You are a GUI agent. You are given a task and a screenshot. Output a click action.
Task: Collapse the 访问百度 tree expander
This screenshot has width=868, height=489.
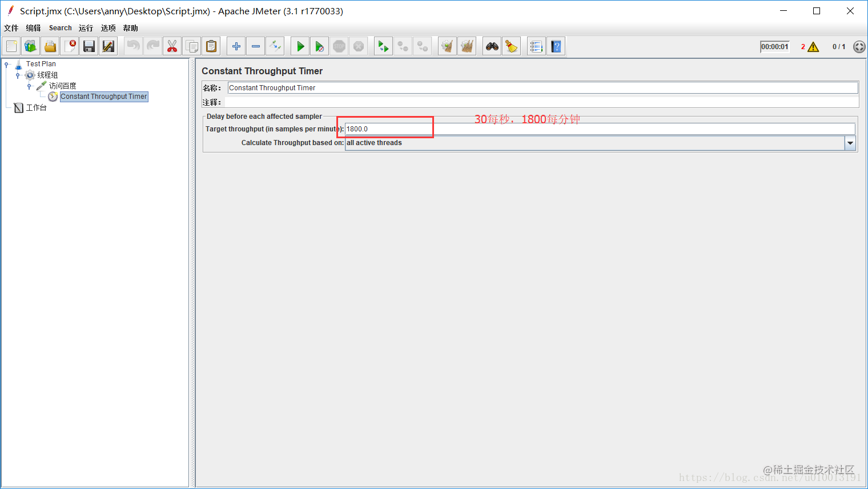29,86
